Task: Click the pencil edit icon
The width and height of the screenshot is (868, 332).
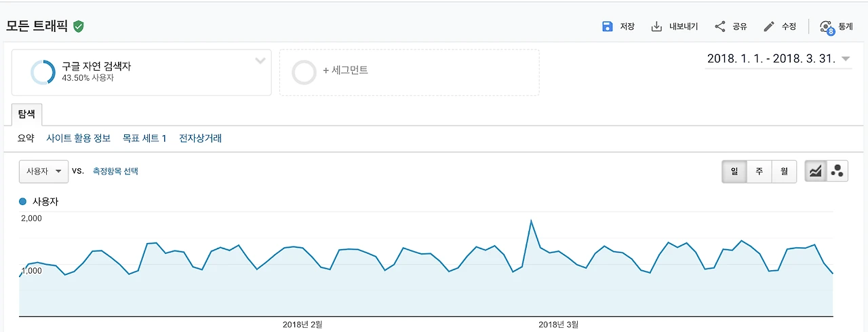Action: [x=769, y=26]
